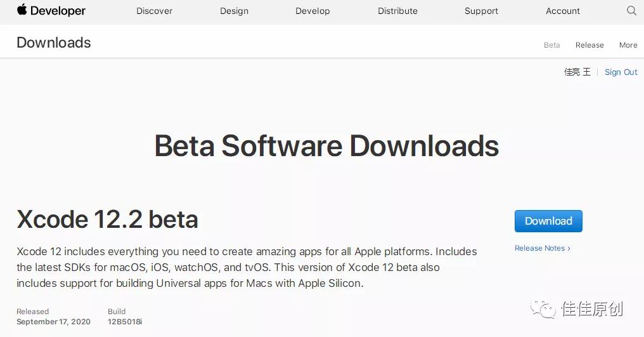Open the Release Notes link
644x337 pixels.
tap(542, 248)
